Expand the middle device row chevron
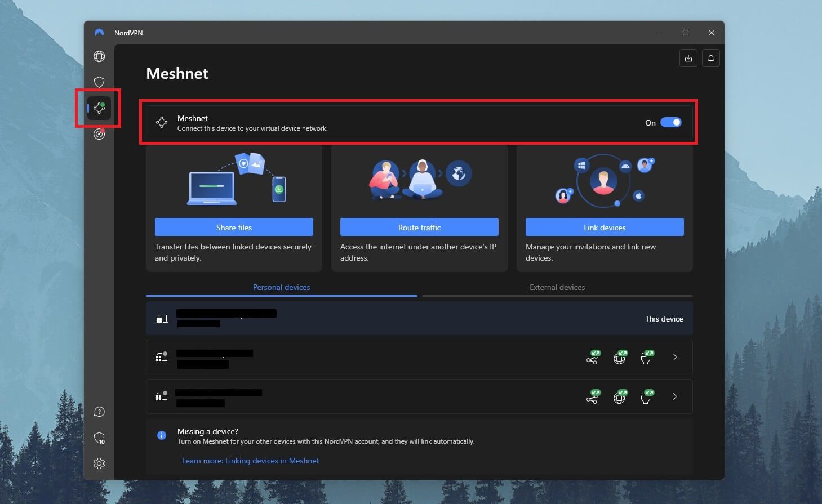The width and height of the screenshot is (822, 504). [675, 357]
